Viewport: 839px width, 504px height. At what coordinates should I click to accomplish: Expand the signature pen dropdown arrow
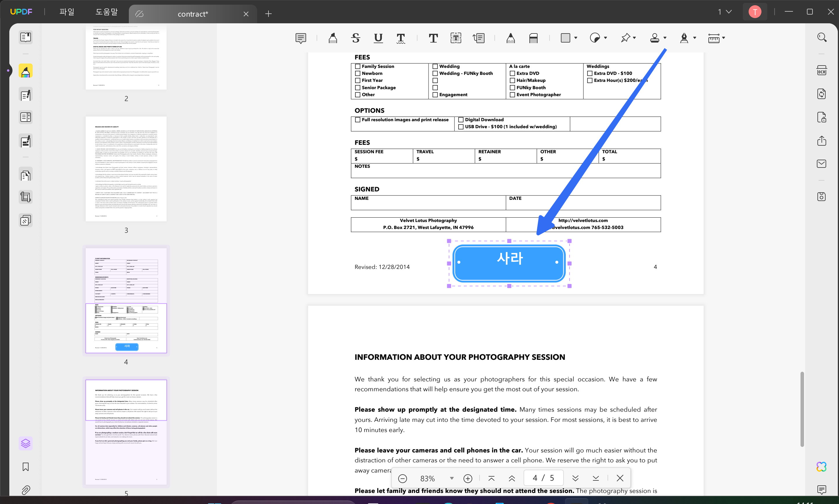pos(695,38)
